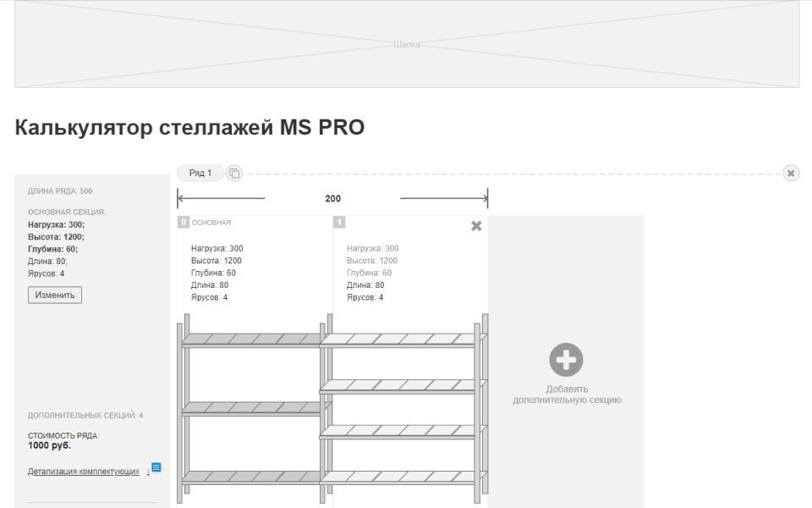Select the Ряд 1 tab

[x=200, y=173]
